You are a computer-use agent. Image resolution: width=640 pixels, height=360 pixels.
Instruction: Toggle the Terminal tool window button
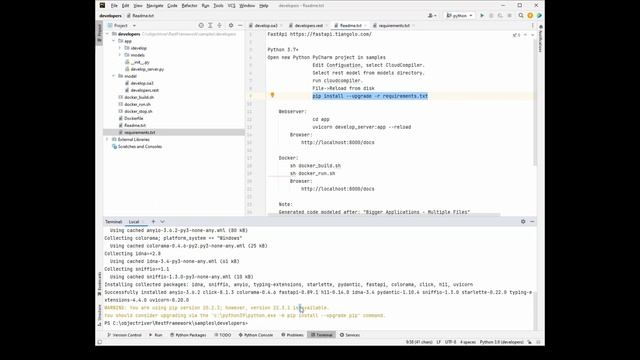322,335
